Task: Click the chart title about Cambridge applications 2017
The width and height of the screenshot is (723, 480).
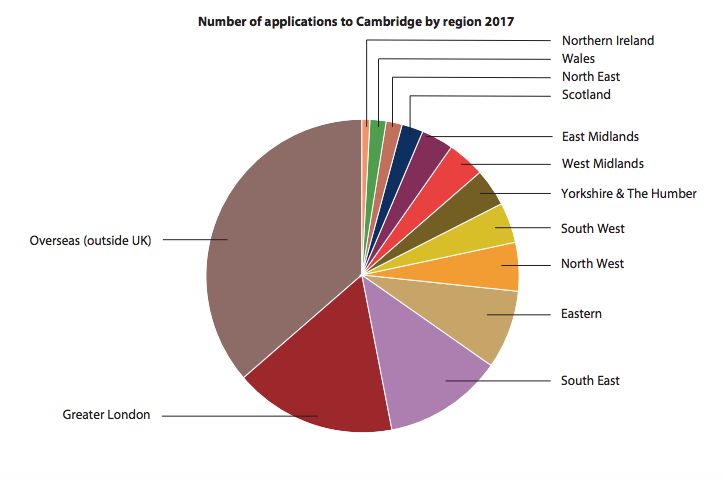Action: 356,22
